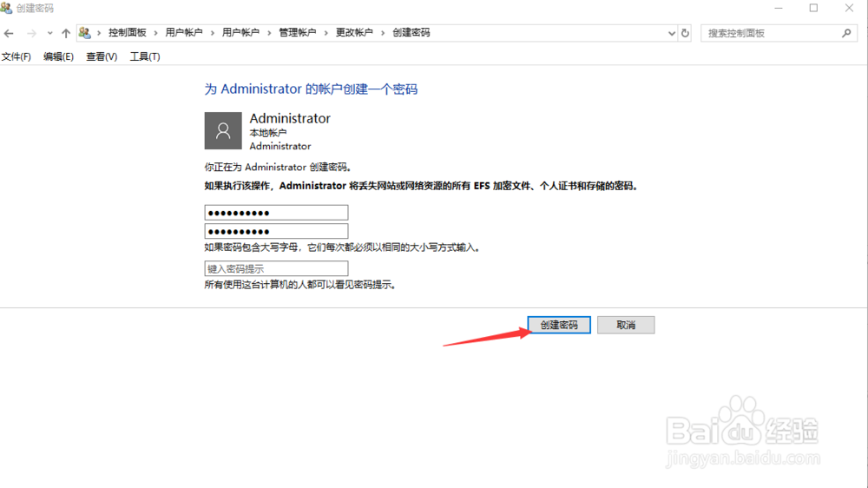Close the 创建密码 window
This screenshot has height=488, width=868.
click(x=849, y=9)
